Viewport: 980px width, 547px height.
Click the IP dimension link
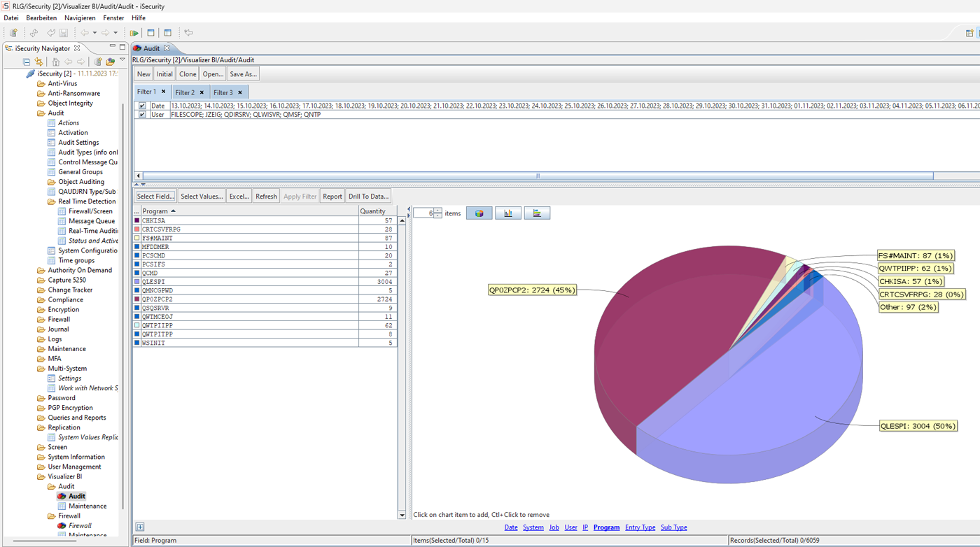[585, 527]
